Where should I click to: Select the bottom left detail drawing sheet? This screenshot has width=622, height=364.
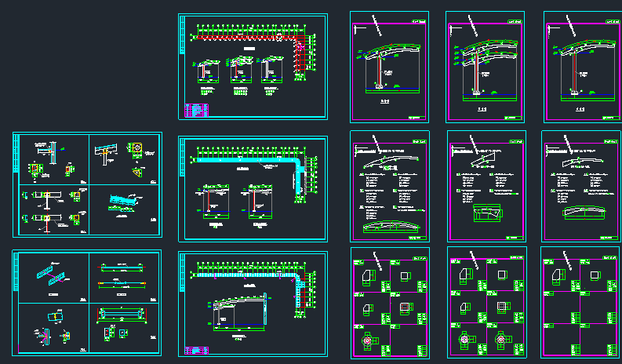pyautogui.click(x=87, y=302)
